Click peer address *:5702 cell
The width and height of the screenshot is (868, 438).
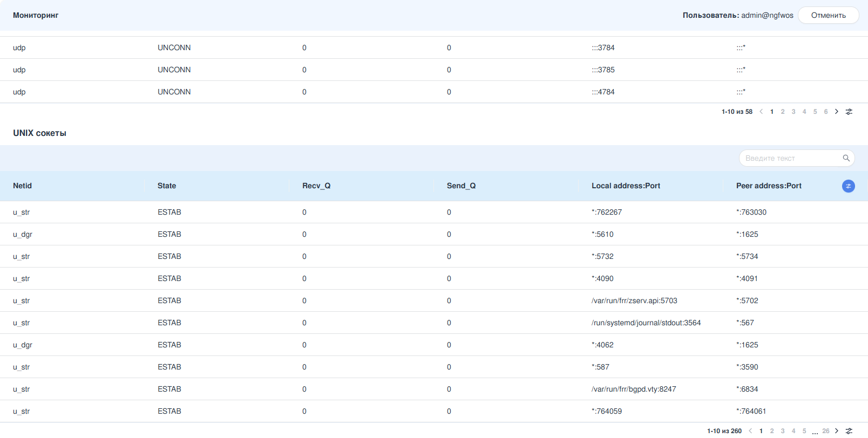(x=747, y=300)
